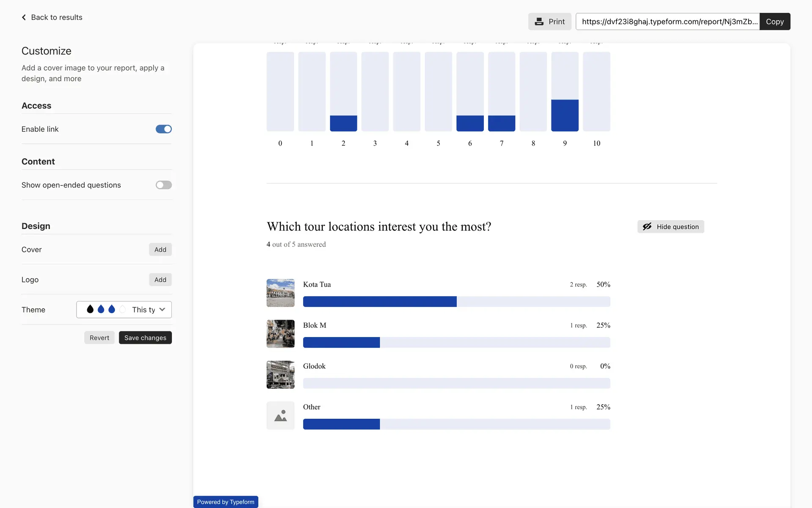Click the black droplet theme color
The width and height of the screenshot is (812, 508).
tap(90, 309)
